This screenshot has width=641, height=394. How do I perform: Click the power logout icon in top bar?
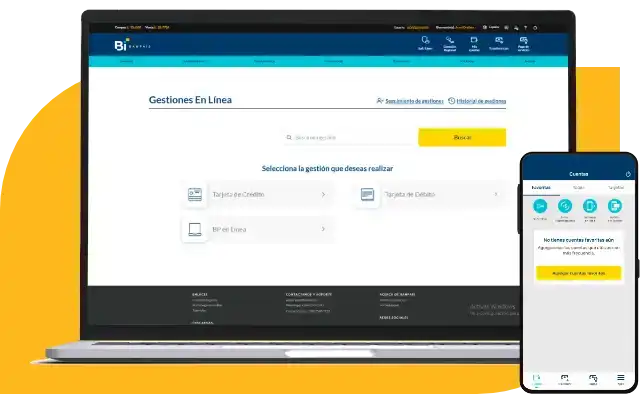535,28
